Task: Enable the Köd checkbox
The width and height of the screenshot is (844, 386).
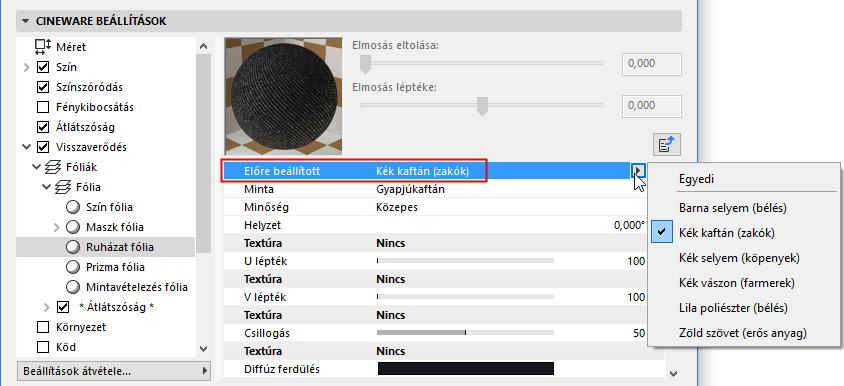Action: pyautogui.click(x=43, y=347)
